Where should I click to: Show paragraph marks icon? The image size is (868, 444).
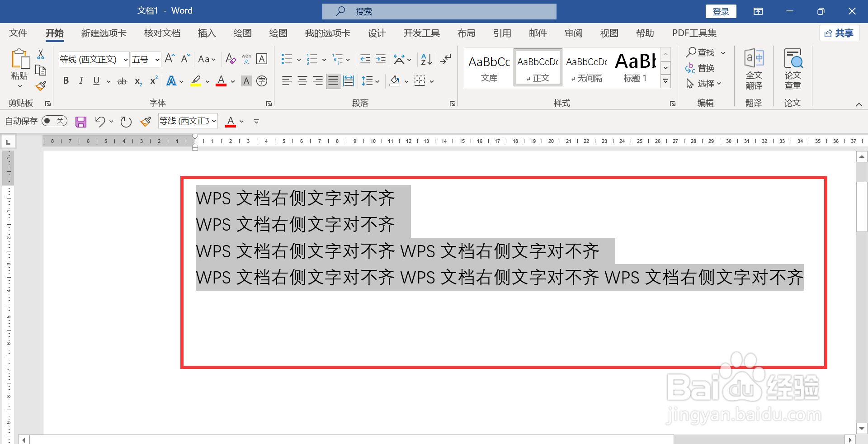(x=446, y=59)
